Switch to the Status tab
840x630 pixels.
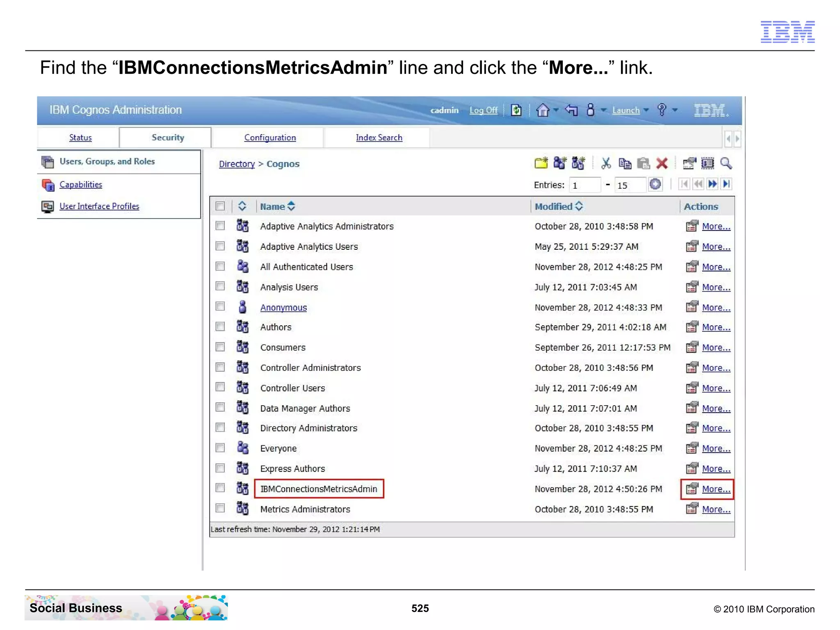tap(80, 137)
